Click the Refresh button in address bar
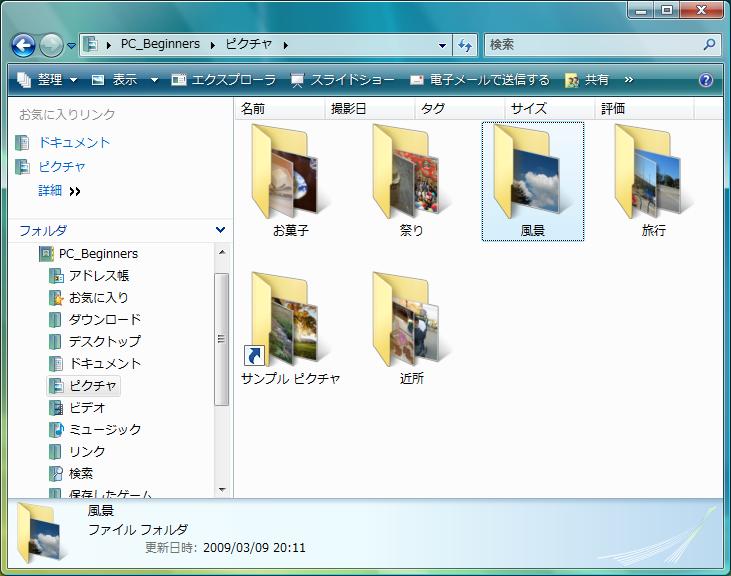The image size is (731, 576). click(x=465, y=45)
